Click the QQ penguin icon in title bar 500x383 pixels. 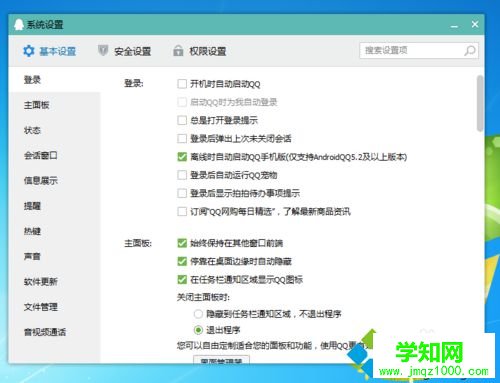19,25
